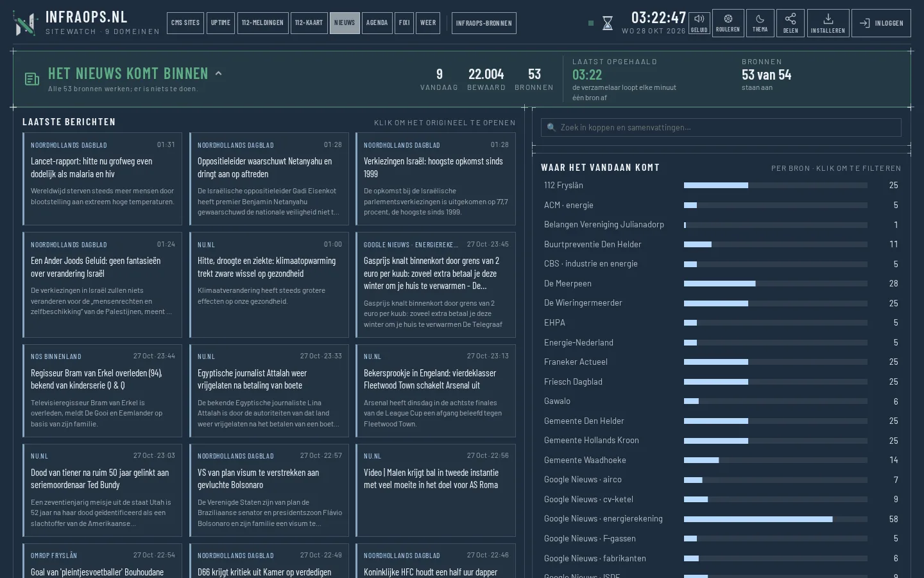Screen dimensions: 924x578
Task: Open the Delen share icon
Action: (791, 23)
